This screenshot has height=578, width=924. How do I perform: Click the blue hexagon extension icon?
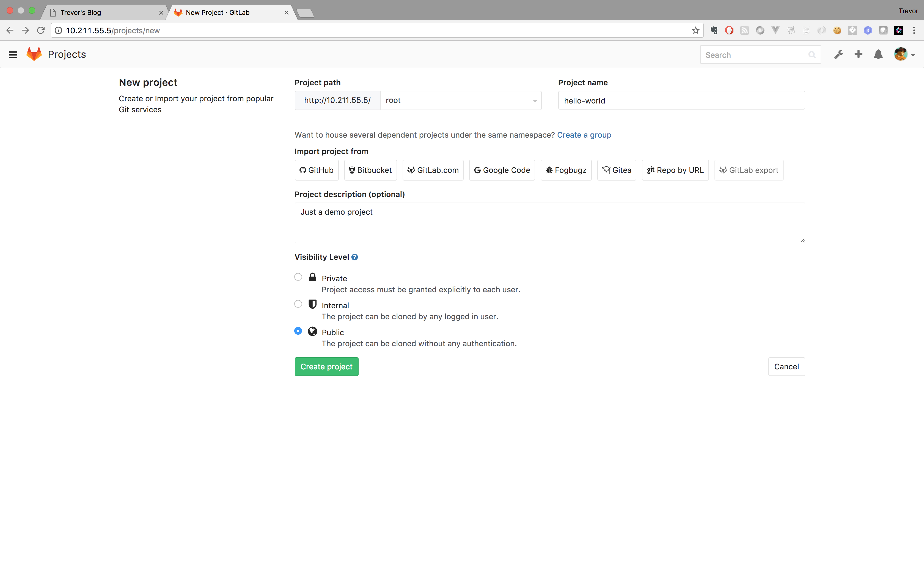pos(868,30)
